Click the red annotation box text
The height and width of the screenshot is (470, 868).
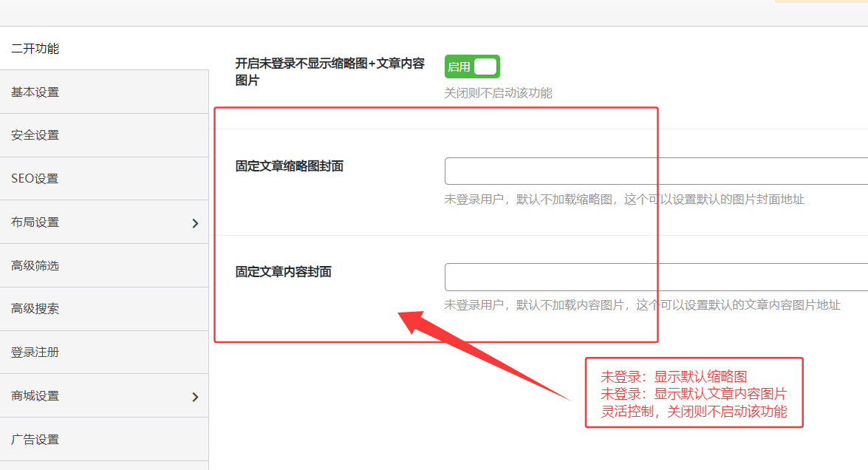pos(693,393)
